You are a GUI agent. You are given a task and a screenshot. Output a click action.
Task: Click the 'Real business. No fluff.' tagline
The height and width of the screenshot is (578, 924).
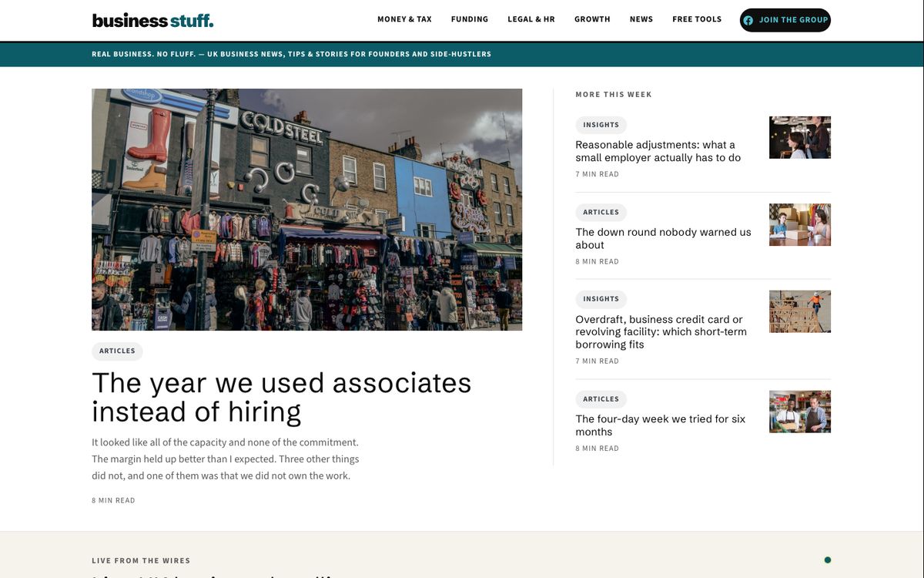pos(291,54)
